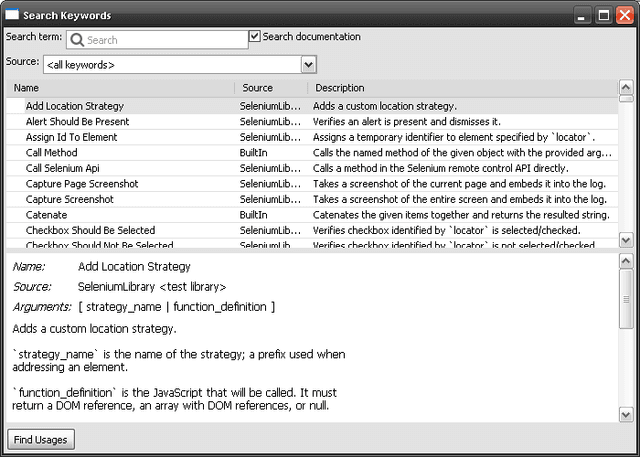Image resolution: width=640 pixels, height=457 pixels.
Task: Maximize the Search Keywords window
Action: 604,15
